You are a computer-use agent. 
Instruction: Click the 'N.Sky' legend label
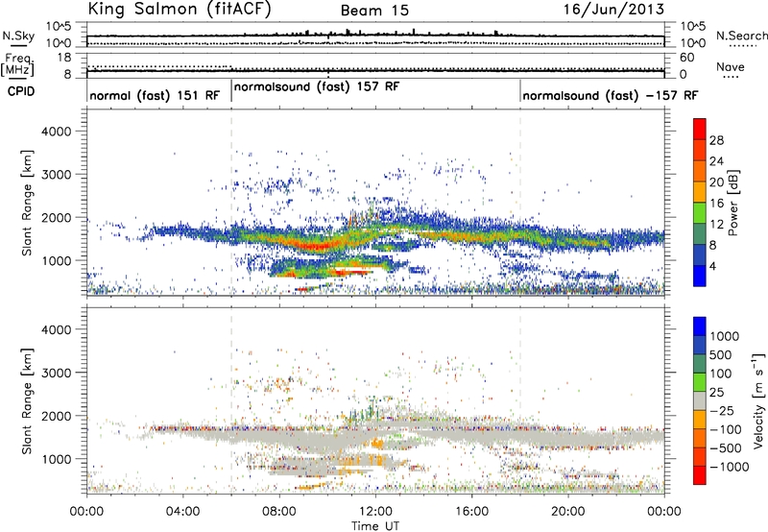click(x=18, y=36)
